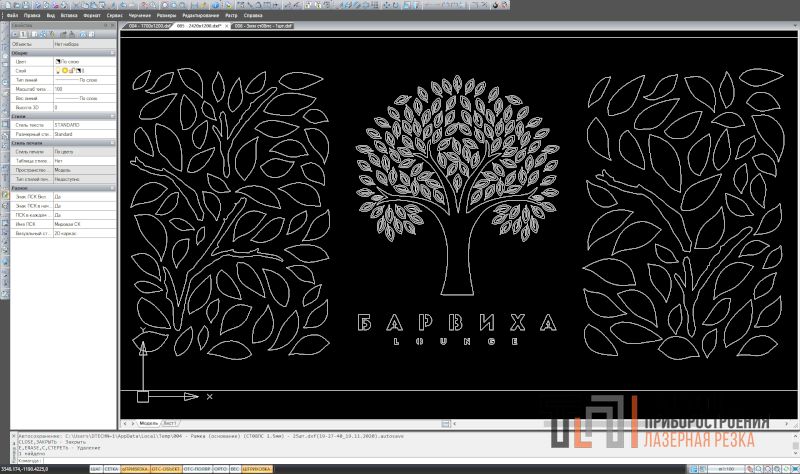Toggle ШАГ snap mode in status bar
The image size is (800, 474).
[x=96, y=468]
